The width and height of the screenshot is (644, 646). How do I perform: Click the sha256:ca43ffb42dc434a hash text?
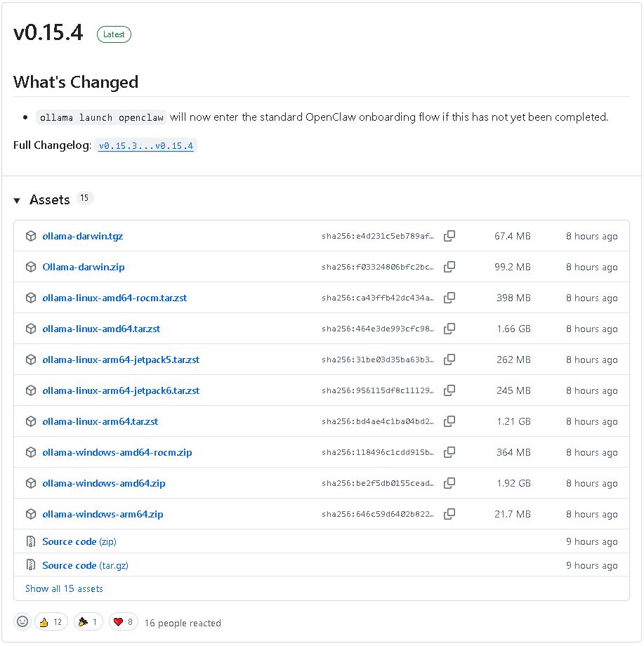pyautogui.click(x=377, y=298)
